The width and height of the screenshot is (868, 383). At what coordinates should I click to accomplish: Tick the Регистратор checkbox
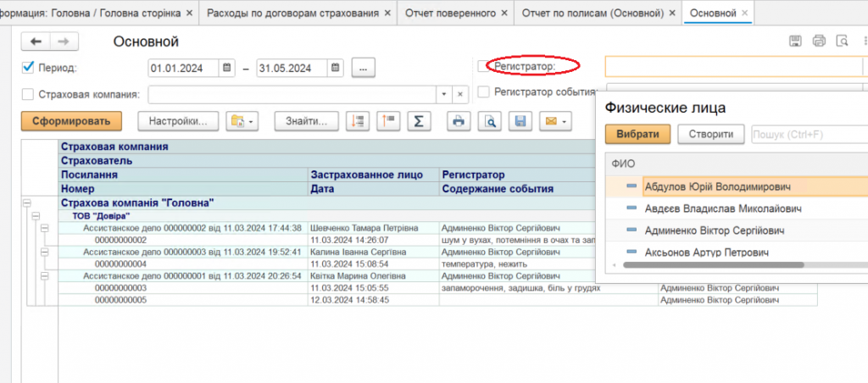point(484,66)
